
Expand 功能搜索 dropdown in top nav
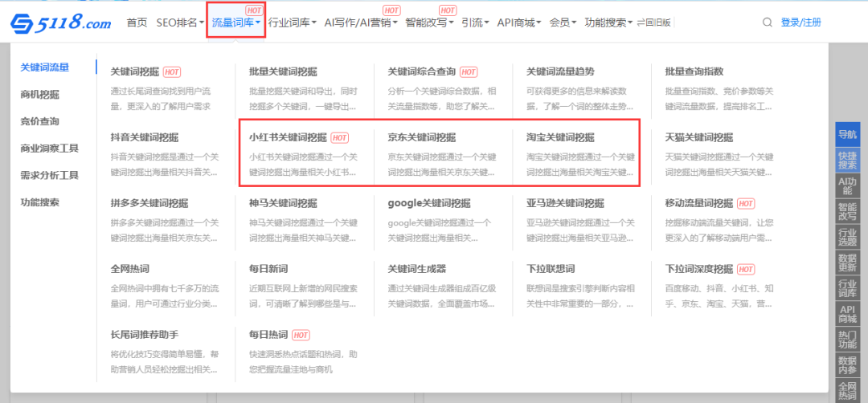pyautogui.click(x=608, y=22)
